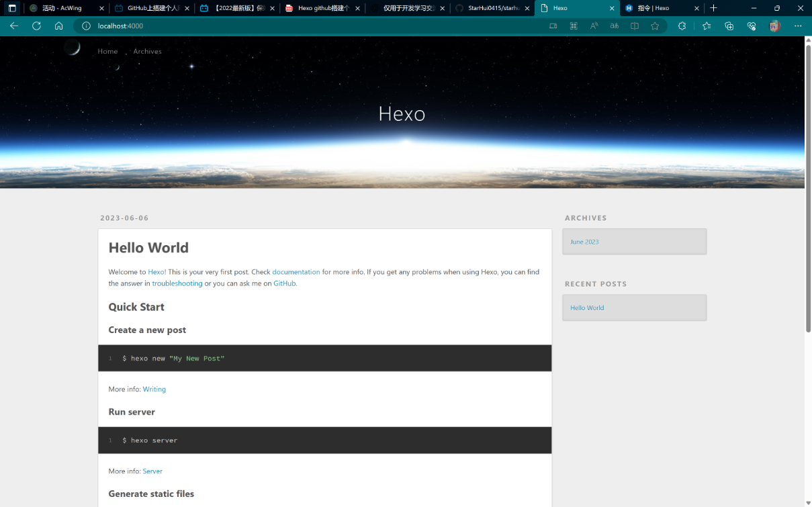Start Read aloud from address bar
The width and height of the screenshot is (812, 507).
click(x=594, y=26)
